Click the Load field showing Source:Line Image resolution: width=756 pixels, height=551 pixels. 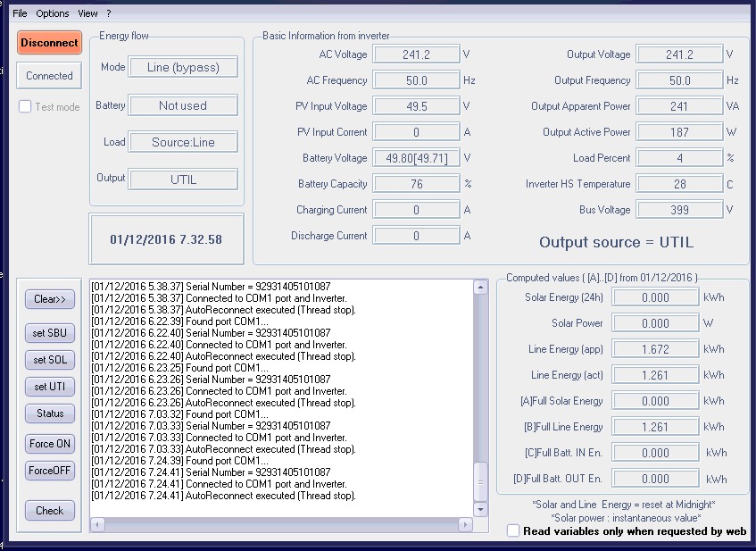pyautogui.click(x=183, y=142)
